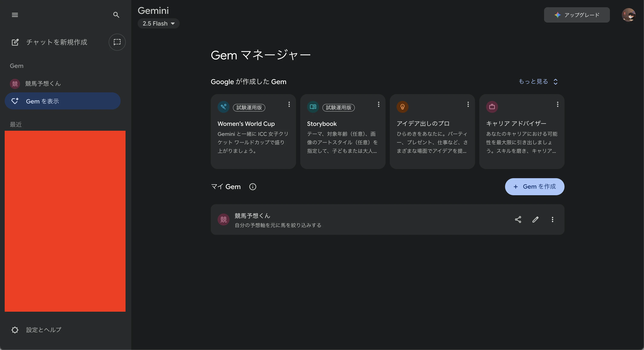Click the 競 avatar in the sidebar
This screenshot has width=644, height=350.
(15, 84)
